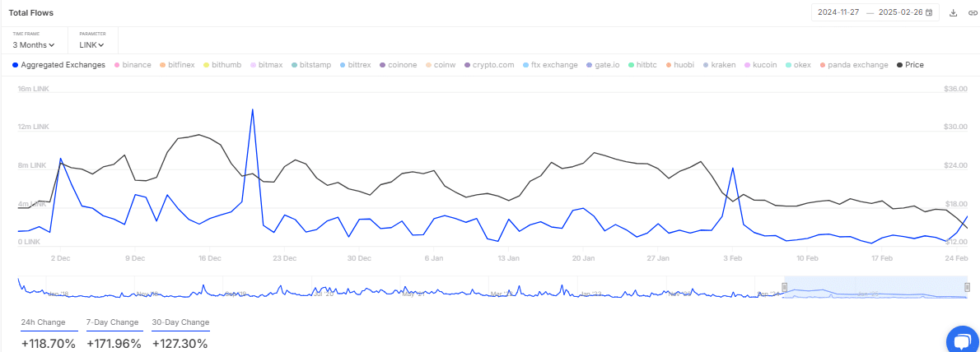This screenshot has width=980, height=352.
Task: Click the start date 2024-11-27 field
Action: pyautogui.click(x=839, y=13)
